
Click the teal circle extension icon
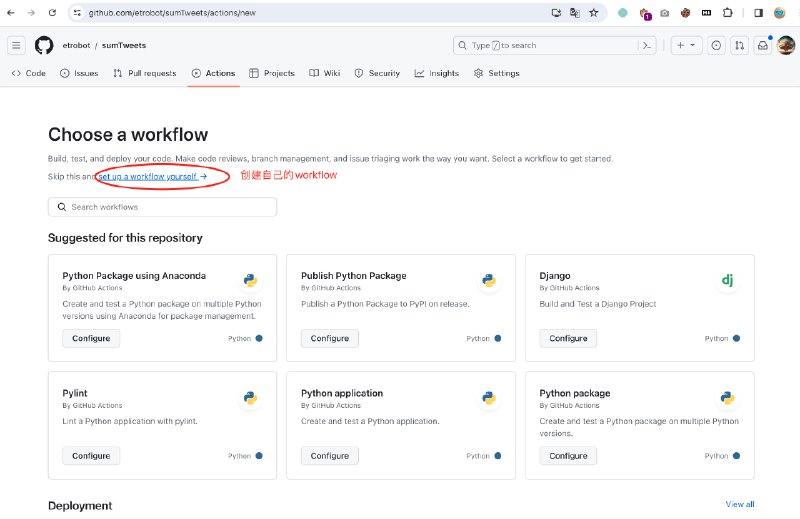[x=622, y=13]
